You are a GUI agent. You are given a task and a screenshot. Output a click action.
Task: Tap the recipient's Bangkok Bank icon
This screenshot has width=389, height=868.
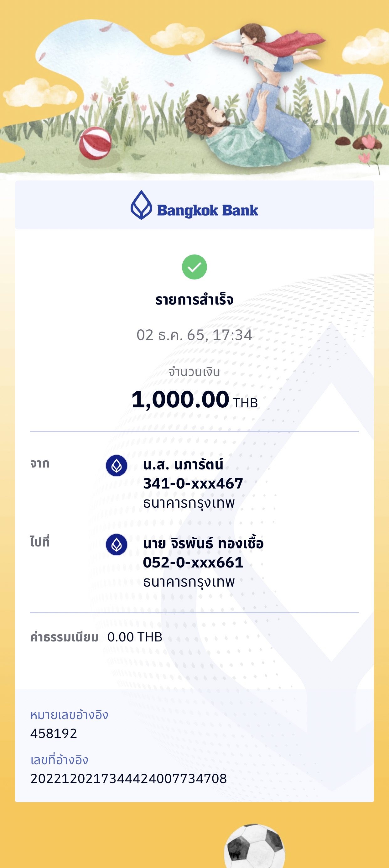click(x=117, y=545)
